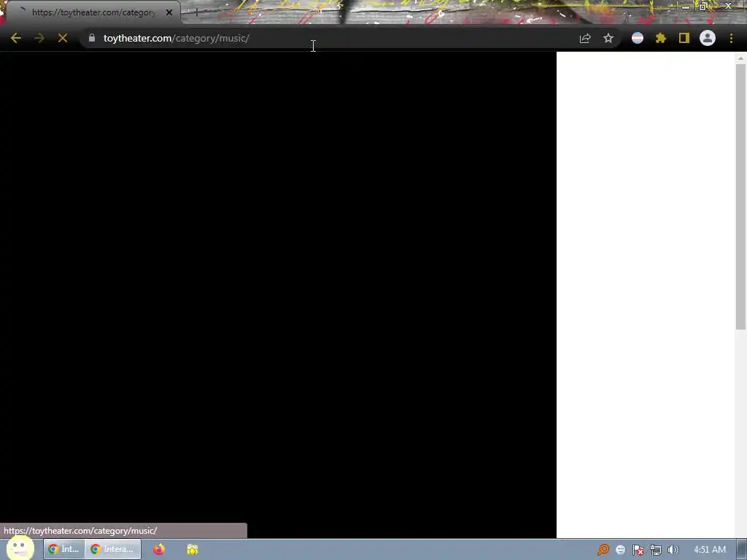Open the Extensions puzzle menu

pyautogui.click(x=661, y=38)
